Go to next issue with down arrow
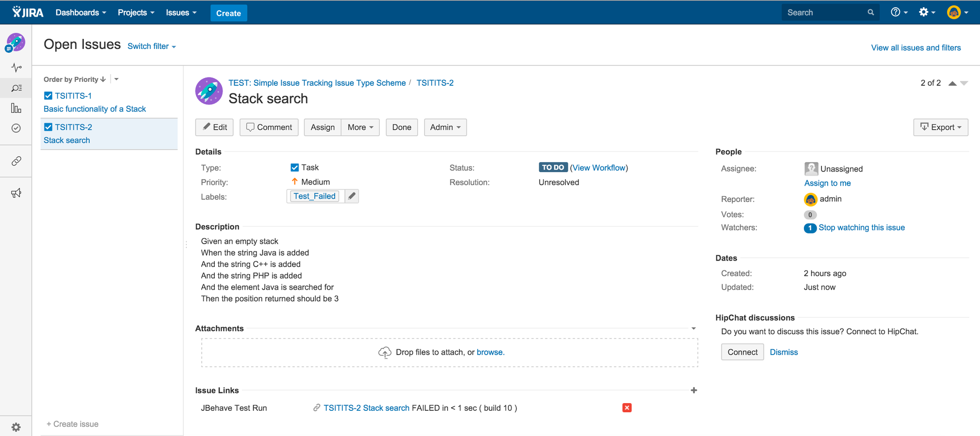The image size is (980, 436). click(964, 83)
